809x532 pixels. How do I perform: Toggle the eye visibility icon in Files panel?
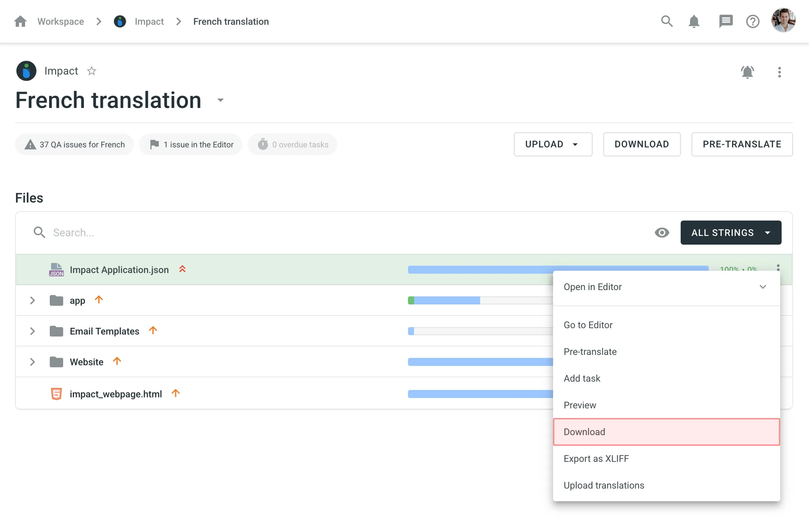pos(662,233)
